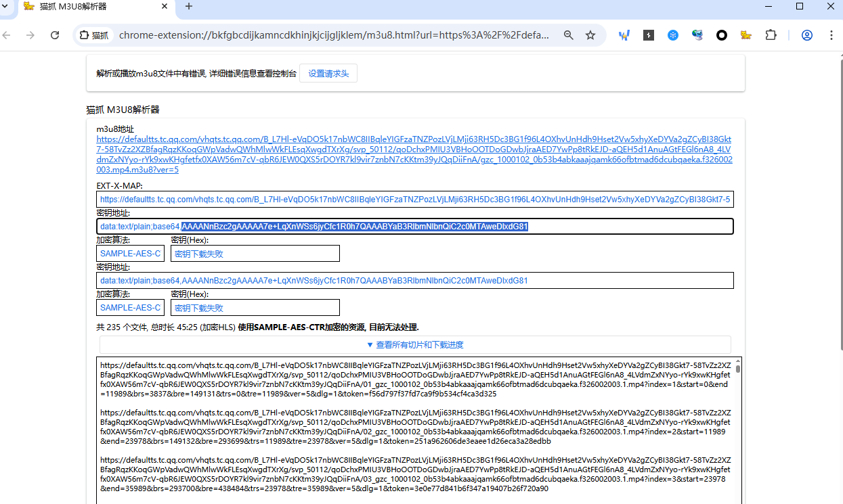This screenshot has height=504, width=843.
Task: Open the Chrome profile avatar
Action: click(x=807, y=35)
